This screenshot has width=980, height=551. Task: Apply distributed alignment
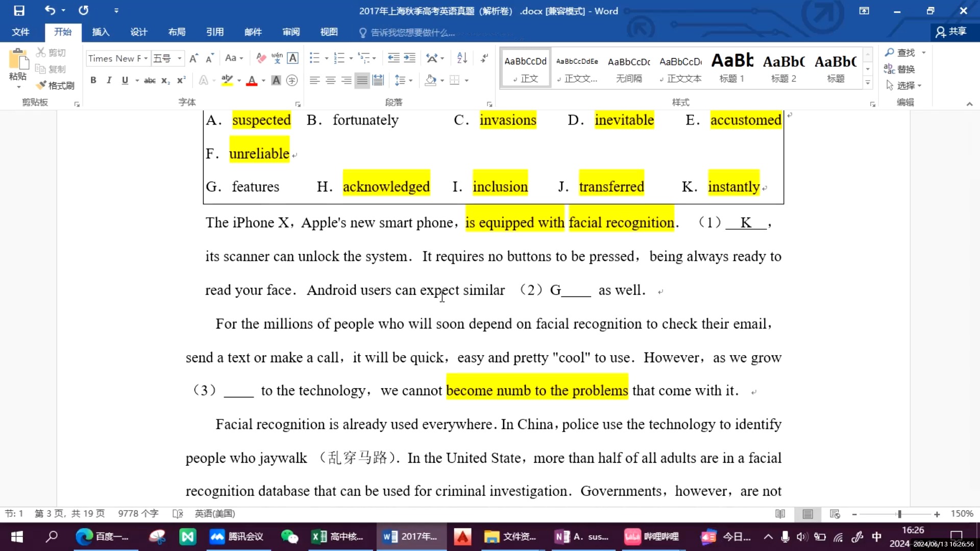coord(378,81)
